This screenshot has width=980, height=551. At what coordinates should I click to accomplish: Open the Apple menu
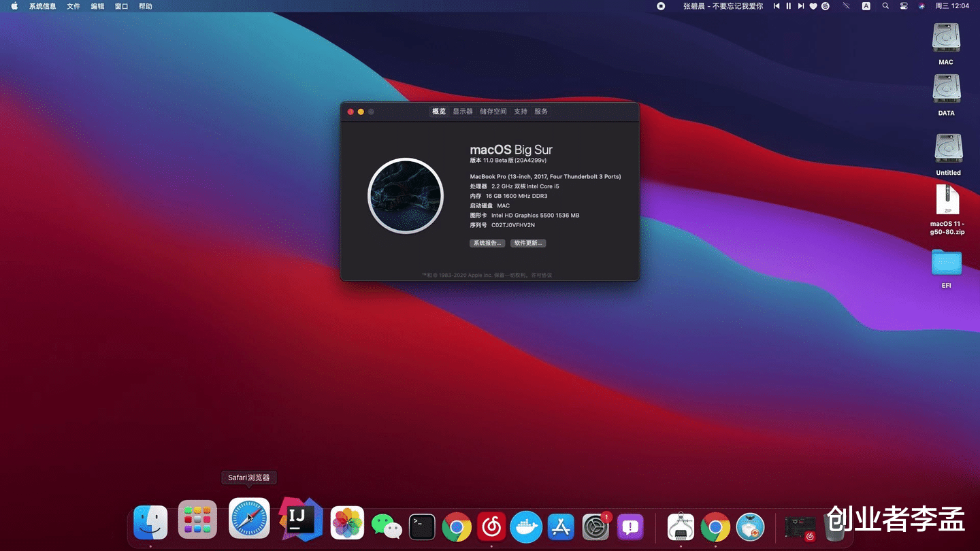(14, 6)
